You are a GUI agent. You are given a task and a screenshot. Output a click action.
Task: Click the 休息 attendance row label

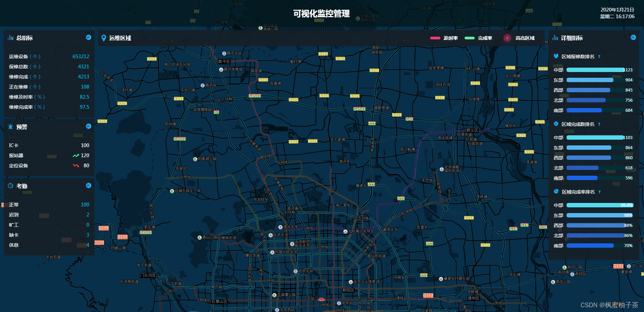[14, 245]
